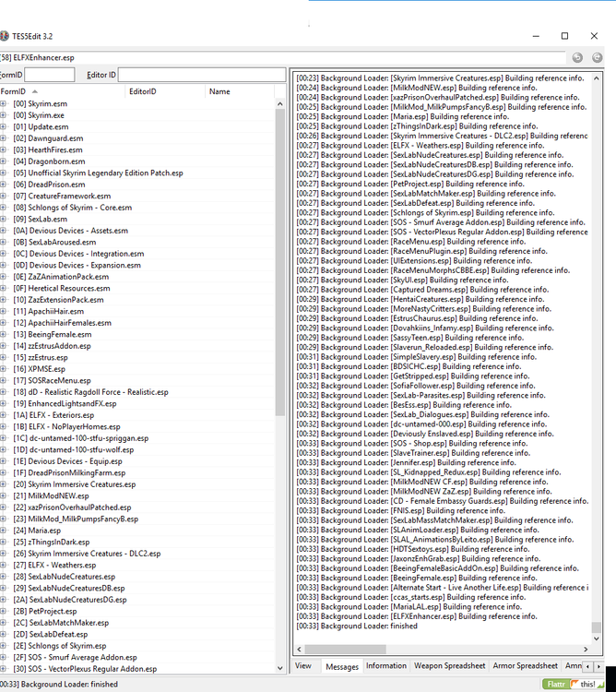Screen dimensions: 616x692
Task: Click 'Background Loader: finished' message line
Action: click(357, 626)
